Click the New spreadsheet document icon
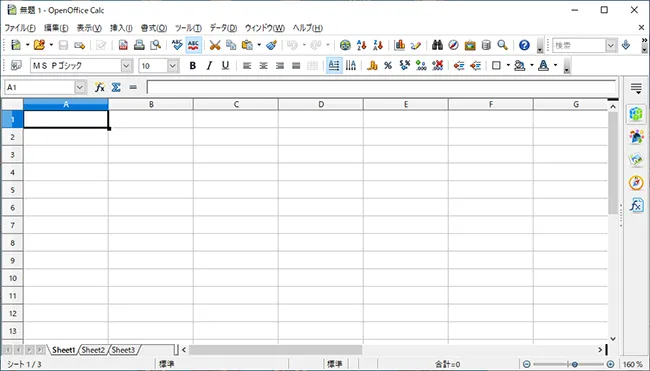The width and height of the screenshot is (650, 371). click(16, 45)
